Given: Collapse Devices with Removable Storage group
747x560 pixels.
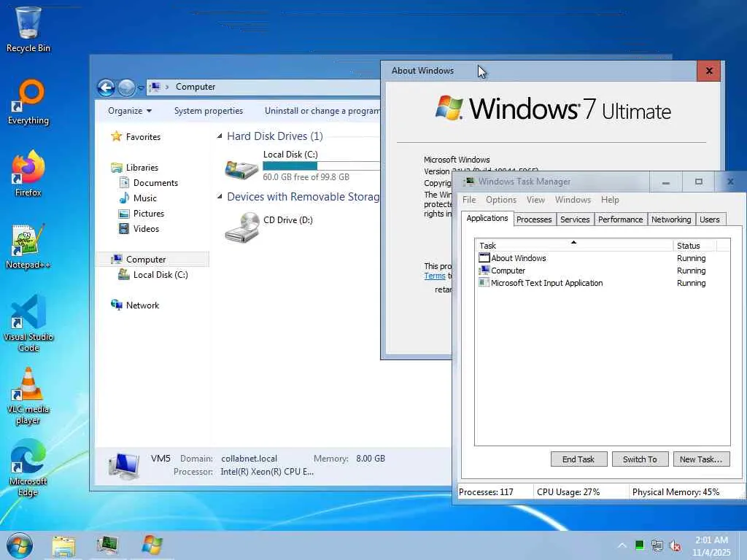Looking at the screenshot, I should 220,197.
